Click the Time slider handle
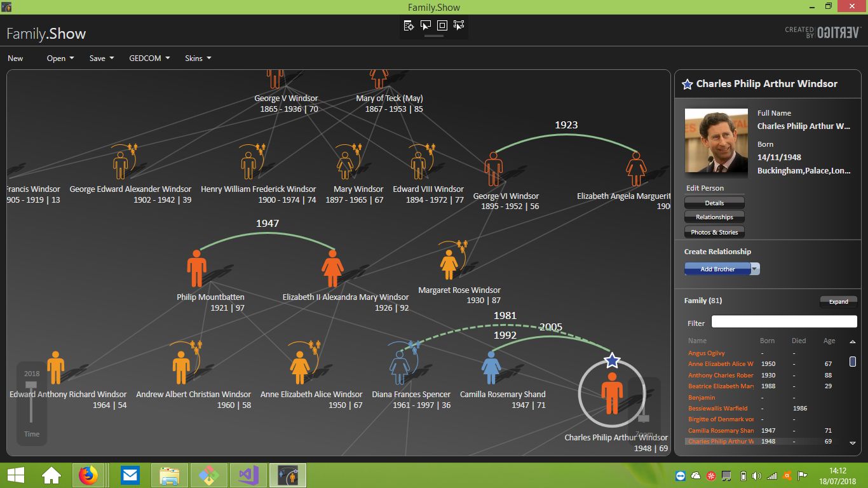868x488 pixels. point(31,385)
